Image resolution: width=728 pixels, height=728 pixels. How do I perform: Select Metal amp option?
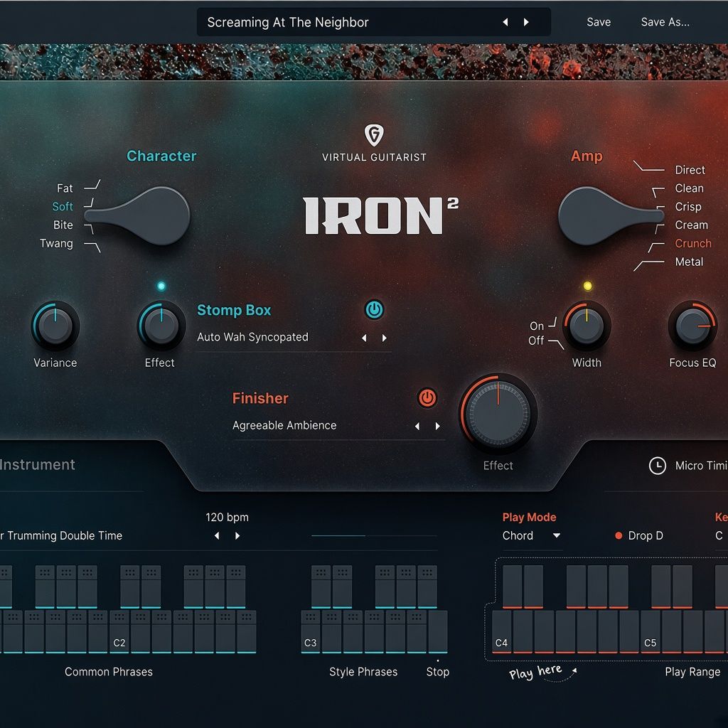coord(689,262)
